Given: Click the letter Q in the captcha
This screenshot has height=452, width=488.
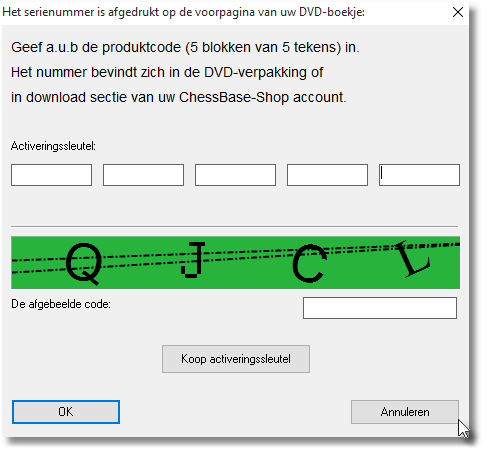Looking at the screenshot, I should [84, 263].
